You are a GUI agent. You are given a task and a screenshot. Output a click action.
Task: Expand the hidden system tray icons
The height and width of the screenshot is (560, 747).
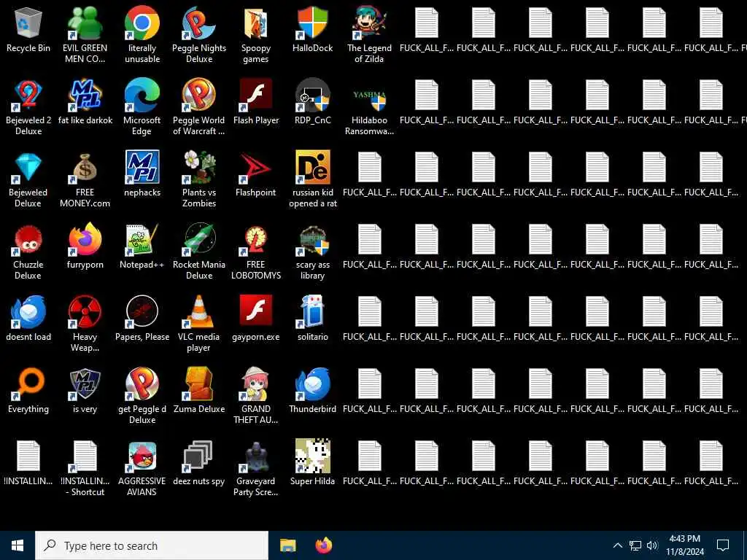pyautogui.click(x=617, y=545)
